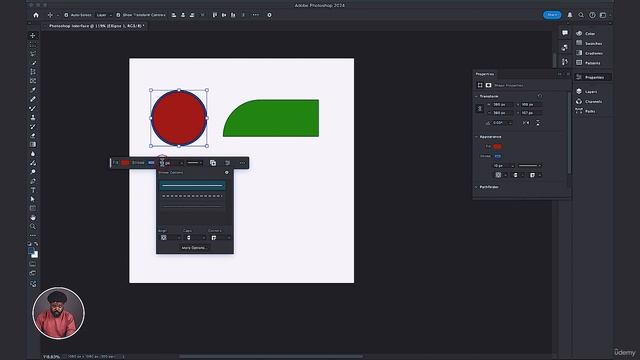Screen dimensions: 640x360
Task: Click the rotation angle field
Action: [502, 123]
